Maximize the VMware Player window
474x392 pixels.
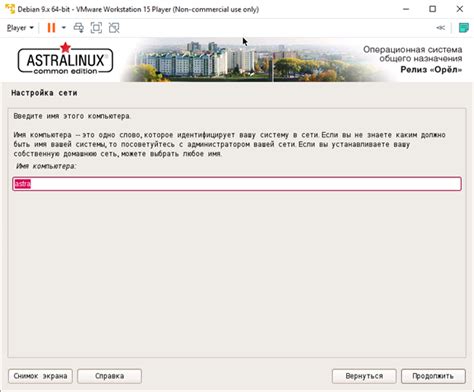tap(432, 9)
